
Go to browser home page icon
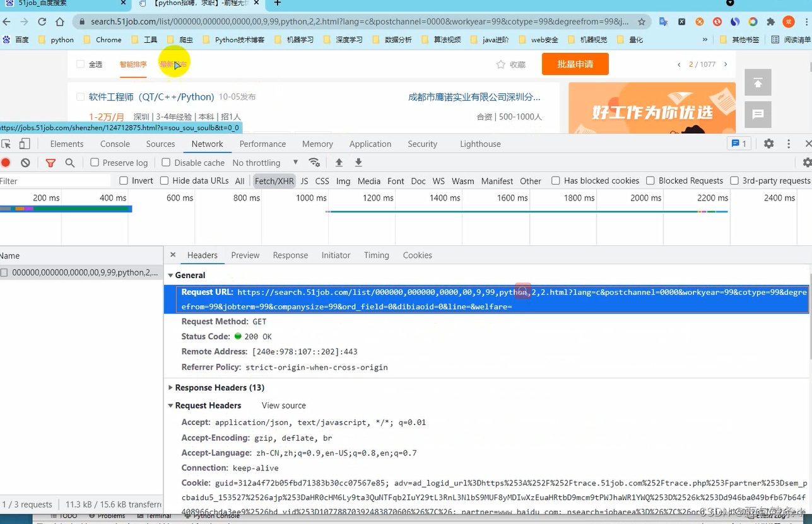(x=59, y=21)
